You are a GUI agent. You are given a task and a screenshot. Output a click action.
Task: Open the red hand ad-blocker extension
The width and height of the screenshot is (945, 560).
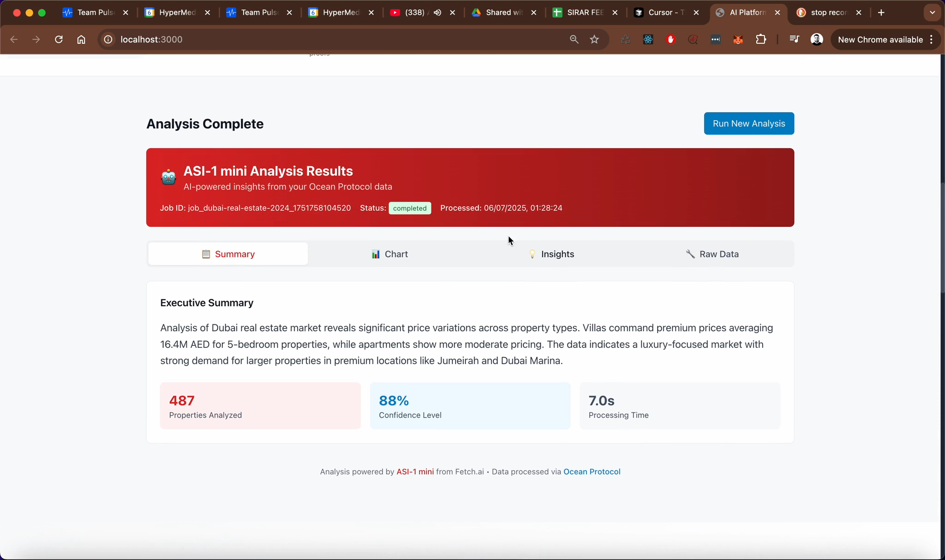670,40
